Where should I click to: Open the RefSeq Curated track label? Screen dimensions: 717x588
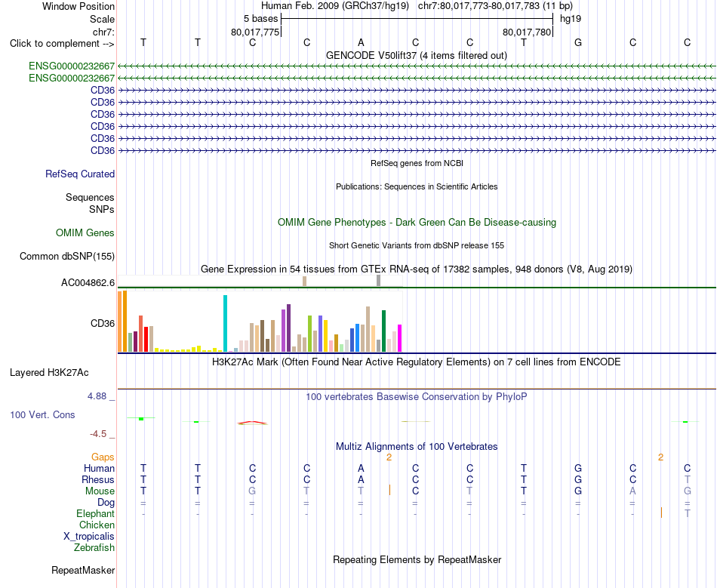click(x=80, y=174)
